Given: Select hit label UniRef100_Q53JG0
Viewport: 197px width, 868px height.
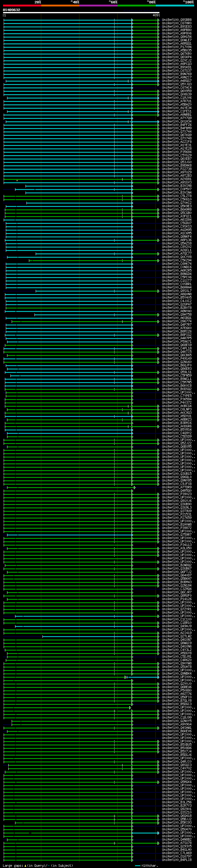Looking at the screenshot, I should point(176,162).
